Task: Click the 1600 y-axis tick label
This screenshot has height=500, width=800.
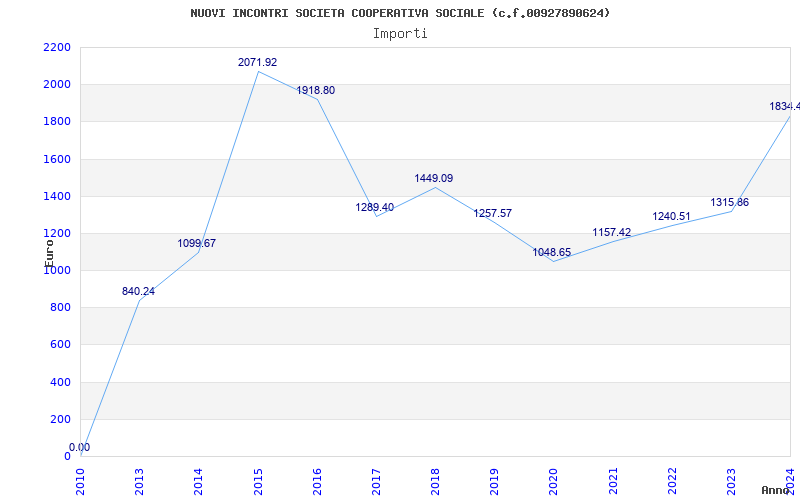Action: point(57,159)
